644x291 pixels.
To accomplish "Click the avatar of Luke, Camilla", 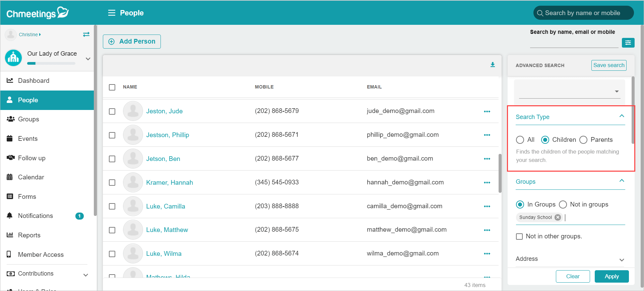I will click(133, 206).
